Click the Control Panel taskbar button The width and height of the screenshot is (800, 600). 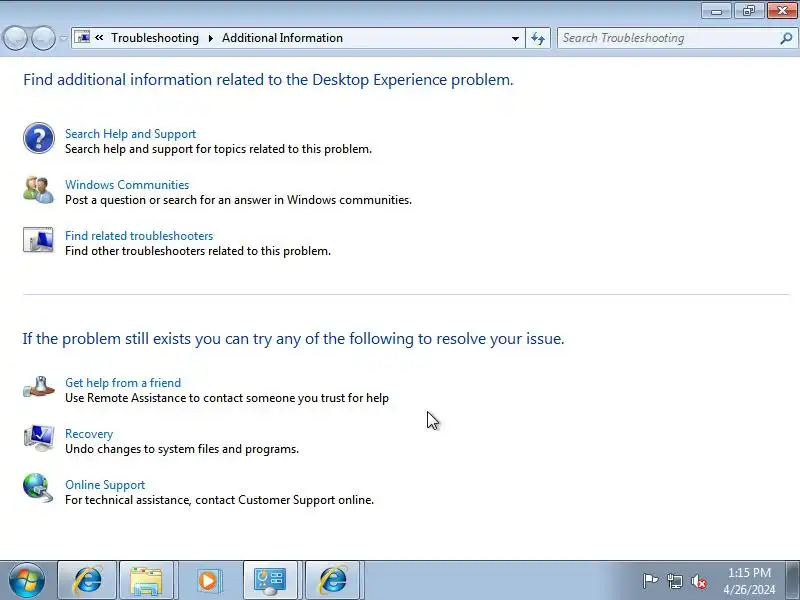point(270,580)
